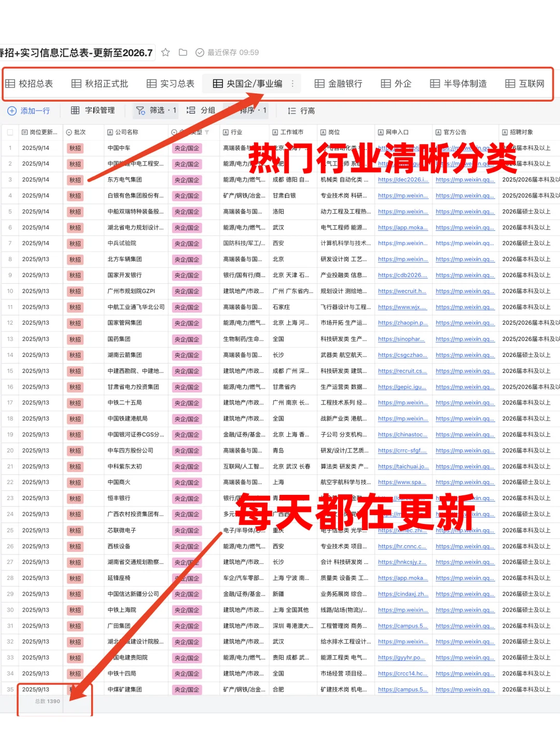Tick the select-all checkbox in table header
Screen dimensions: 560x747
tap(10, 132)
